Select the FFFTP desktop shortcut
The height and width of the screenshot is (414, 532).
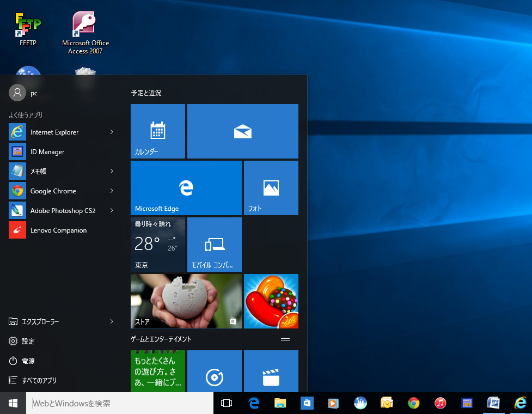[x=28, y=29]
